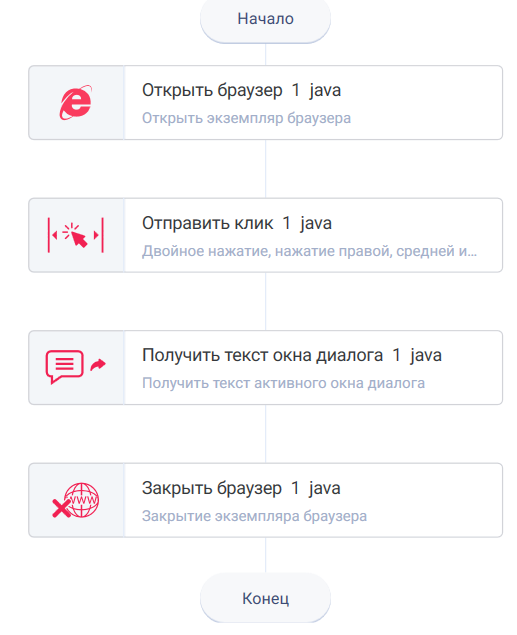Screen dimensions: 517x635
Task: Click the Отправить клик 1 java title
Action: [x=237, y=223]
